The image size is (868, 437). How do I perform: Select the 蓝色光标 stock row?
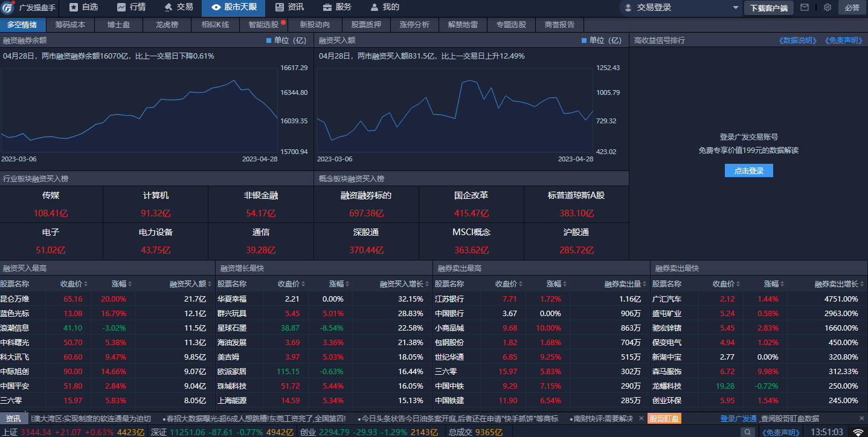click(108, 313)
